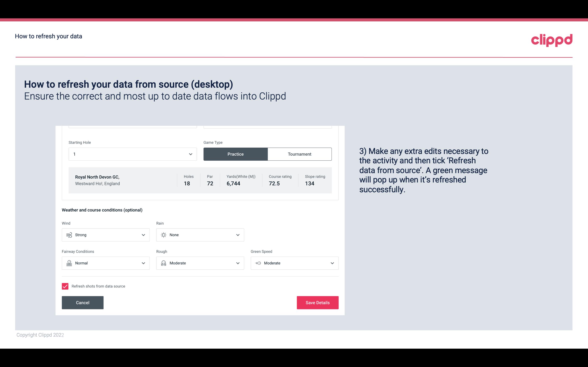The height and width of the screenshot is (367, 588).
Task: Click the fairway conditions icon
Action: pyautogui.click(x=69, y=263)
